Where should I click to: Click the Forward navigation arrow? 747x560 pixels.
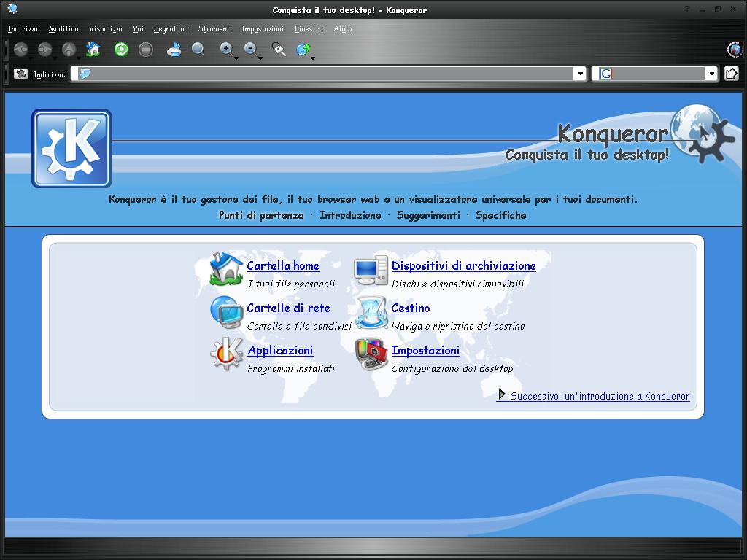[44, 49]
